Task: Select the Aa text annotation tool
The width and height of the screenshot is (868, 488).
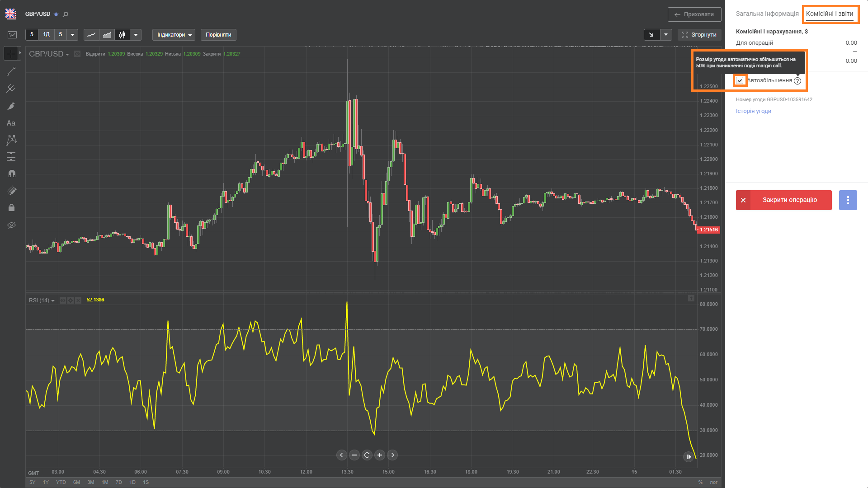Action: pyautogui.click(x=11, y=123)
